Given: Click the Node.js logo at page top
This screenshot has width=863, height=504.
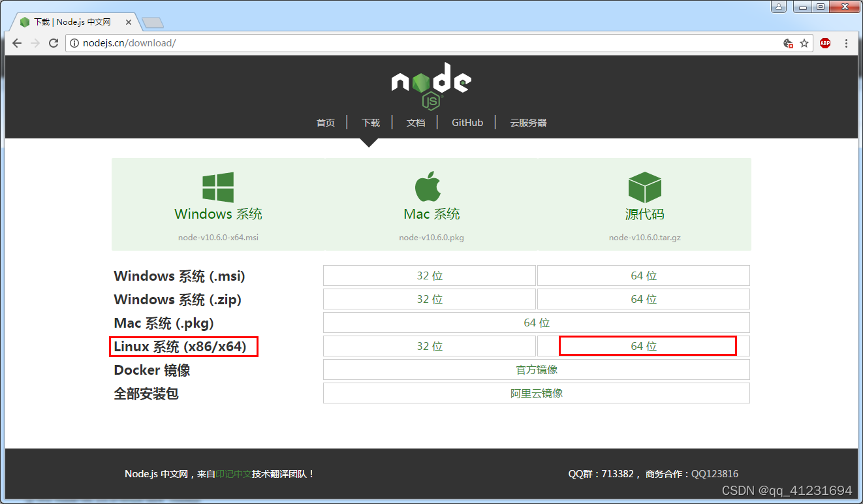Looking at the screenshot, I should pyautogui.click(x=431, y=84).
